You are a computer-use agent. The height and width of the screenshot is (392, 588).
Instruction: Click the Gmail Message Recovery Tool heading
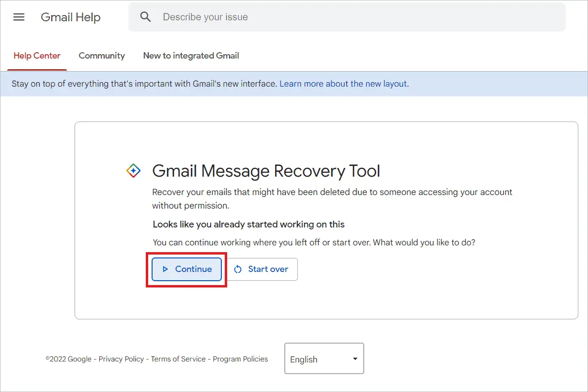click(x=266, y=171)
